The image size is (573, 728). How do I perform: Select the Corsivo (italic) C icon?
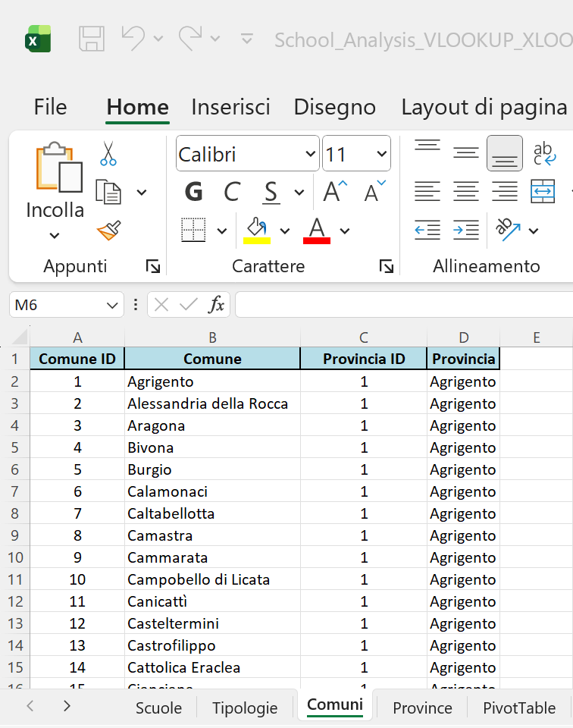tap(232, 191)
